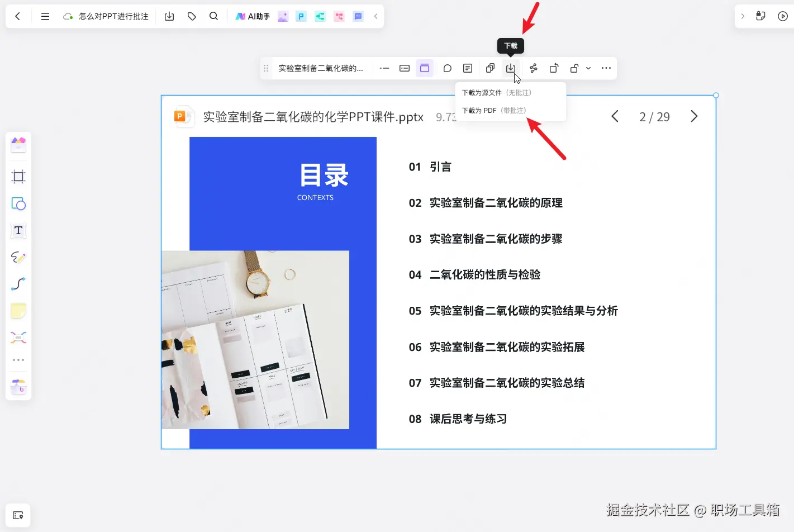This screenshot has width=794, height=532.
Task: Click the blue chat bubble icon
Action: 358,16
